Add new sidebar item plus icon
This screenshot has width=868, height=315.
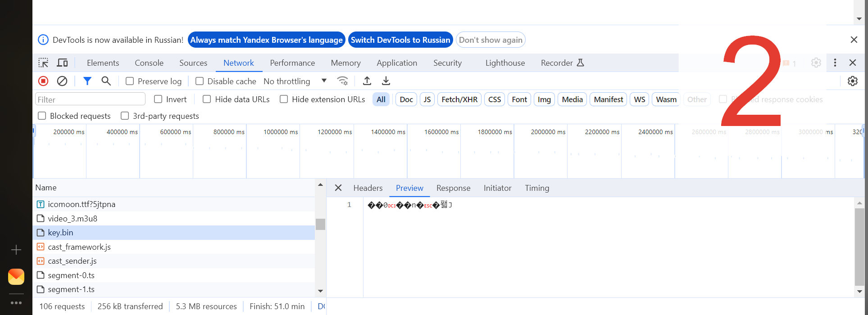click(16, 250)
